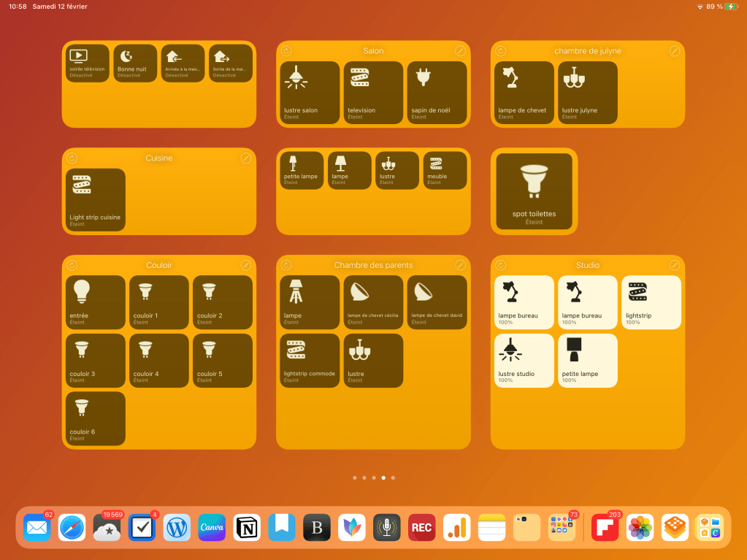The image size is (747, 560).
Task: Tap the refresh icon on Cuisine widget
Action: (72, 158)
